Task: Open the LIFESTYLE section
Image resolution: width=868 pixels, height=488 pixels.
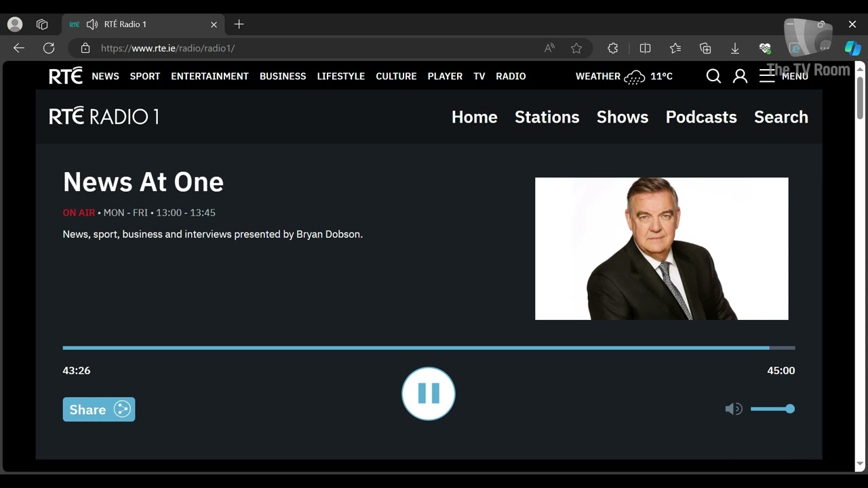Action: (341, 76)
